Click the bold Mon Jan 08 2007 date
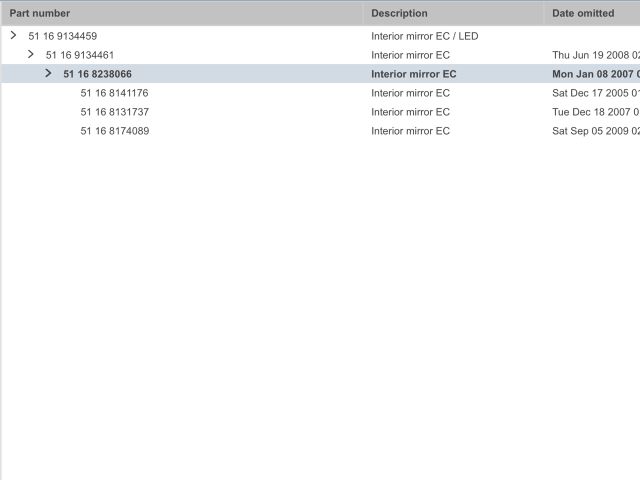Image resolution: width=640 pixels, height=480 pixels. point(595,74)
